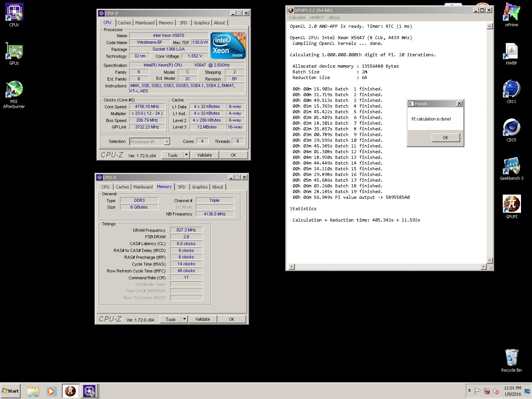Launch MSI Afterburner desktop icon
This screenshot has width=532, height=399.
pos(14,94)
